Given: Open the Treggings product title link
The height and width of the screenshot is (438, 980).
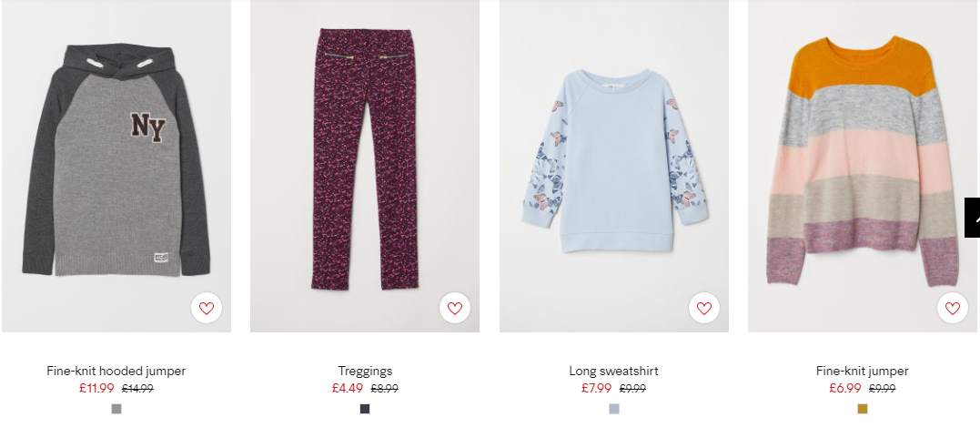Looking at the screenshot, I should pos(365,371).
